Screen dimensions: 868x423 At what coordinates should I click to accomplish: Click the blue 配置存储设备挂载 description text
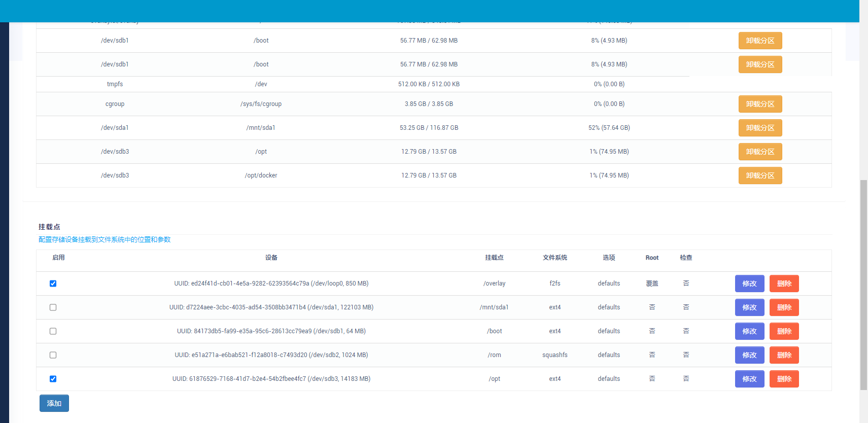105,239
